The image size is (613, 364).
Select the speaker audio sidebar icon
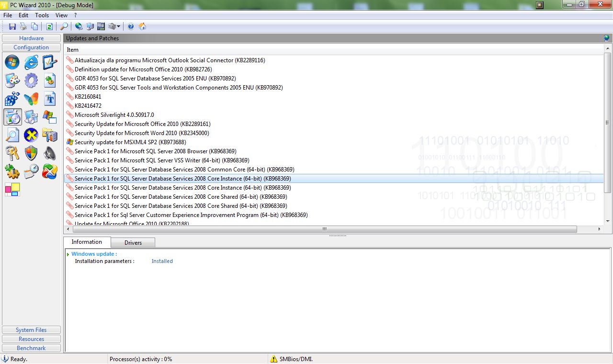pyautogui.click(x=50, y=153)
